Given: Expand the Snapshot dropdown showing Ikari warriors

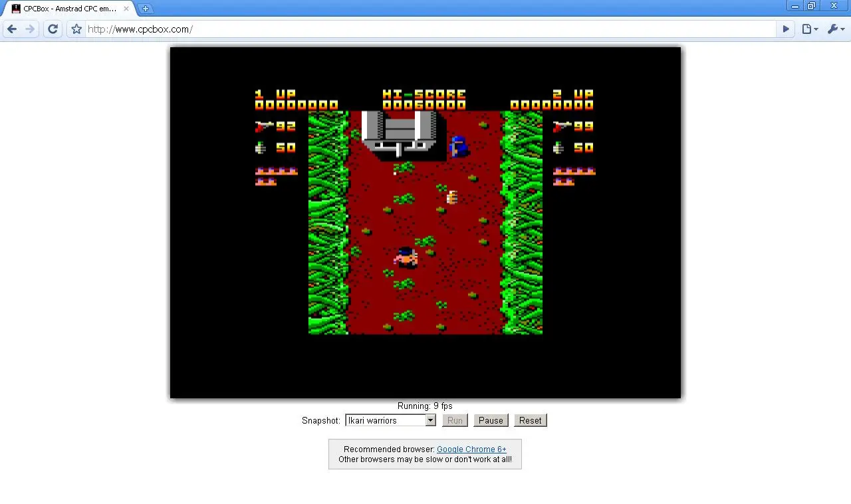Looking at the screenshot, I should tap(390, 420).
